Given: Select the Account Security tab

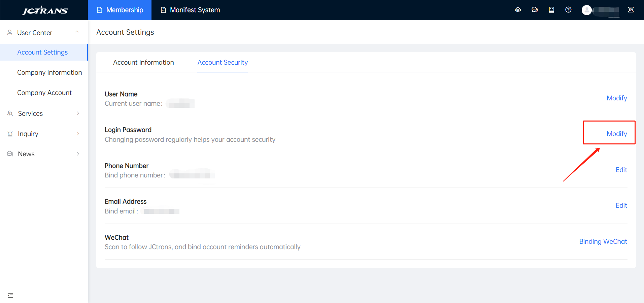Looking at the screenshot, I should (x=223, y=62).
